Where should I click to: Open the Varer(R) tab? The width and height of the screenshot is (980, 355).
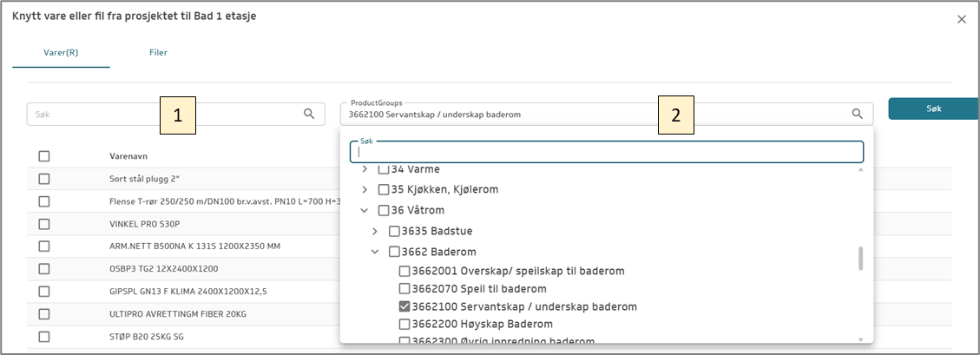[x=61, y=53]
